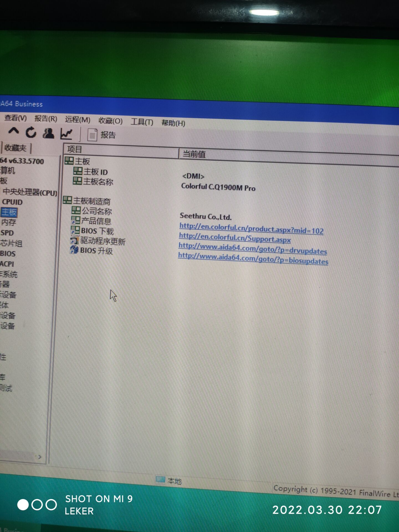
Task: Open the colorful.cn Support.aspx link
Action: click(x=235, y=237)
